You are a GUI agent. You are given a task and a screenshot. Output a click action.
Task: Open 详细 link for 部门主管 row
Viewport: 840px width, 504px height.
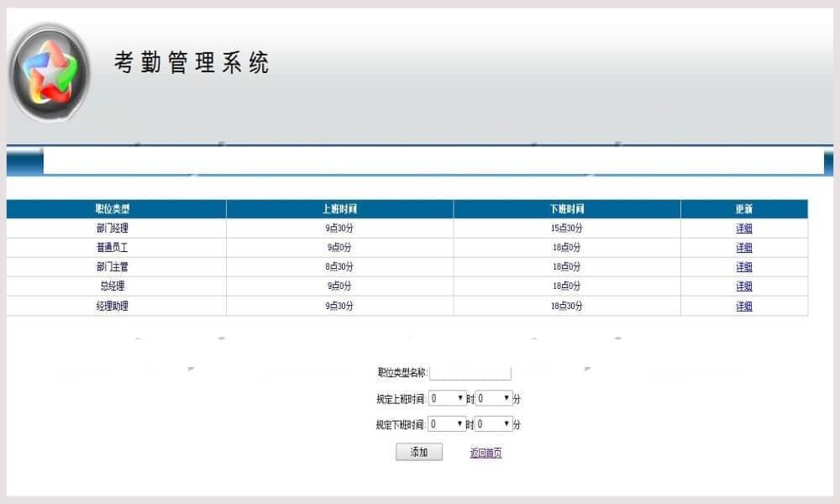tap(743, 267)
